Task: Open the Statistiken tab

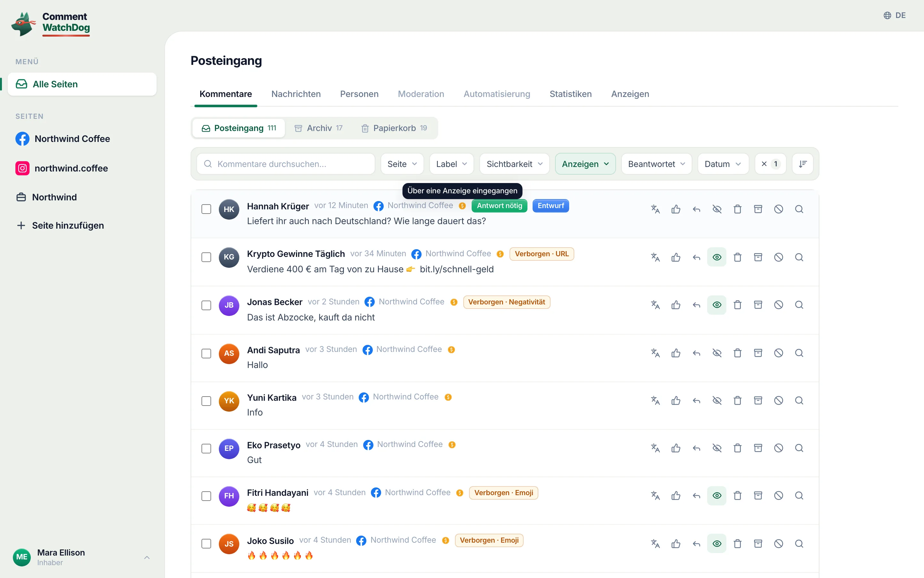Action: [570, 94]
